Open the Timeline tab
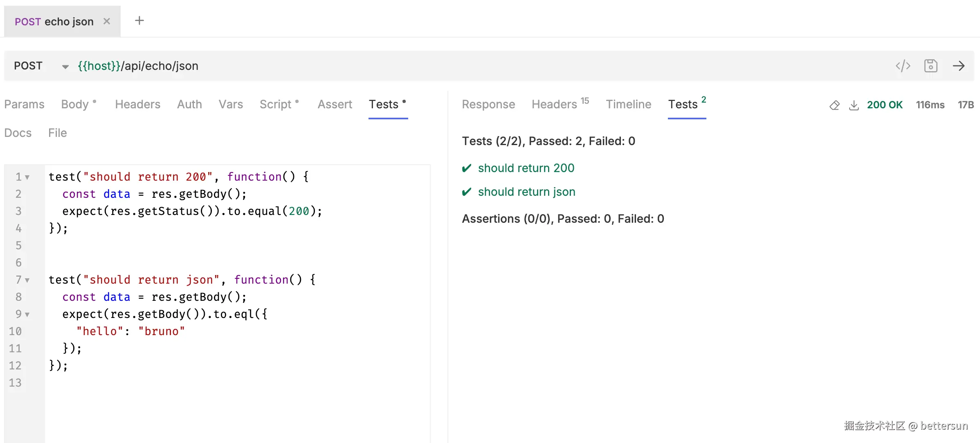 [628, 104]
